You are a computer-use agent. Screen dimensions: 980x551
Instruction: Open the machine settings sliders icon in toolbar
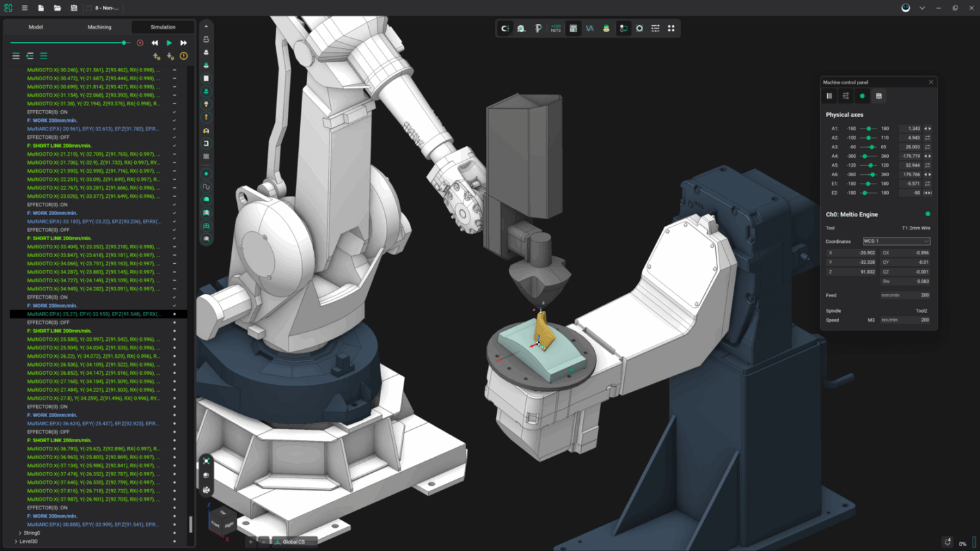(x=655, y=28)
